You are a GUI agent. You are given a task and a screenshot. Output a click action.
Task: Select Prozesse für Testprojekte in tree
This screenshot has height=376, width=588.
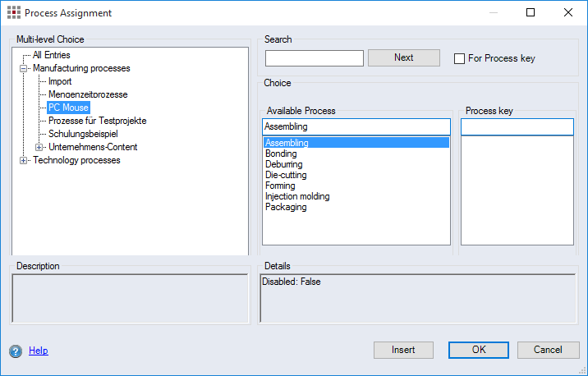97,121
